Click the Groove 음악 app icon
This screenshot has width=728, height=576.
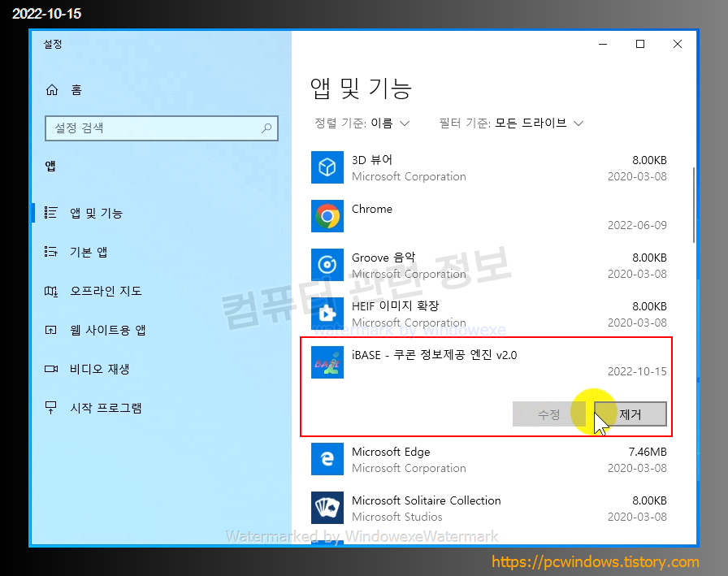tap(327, 265)
